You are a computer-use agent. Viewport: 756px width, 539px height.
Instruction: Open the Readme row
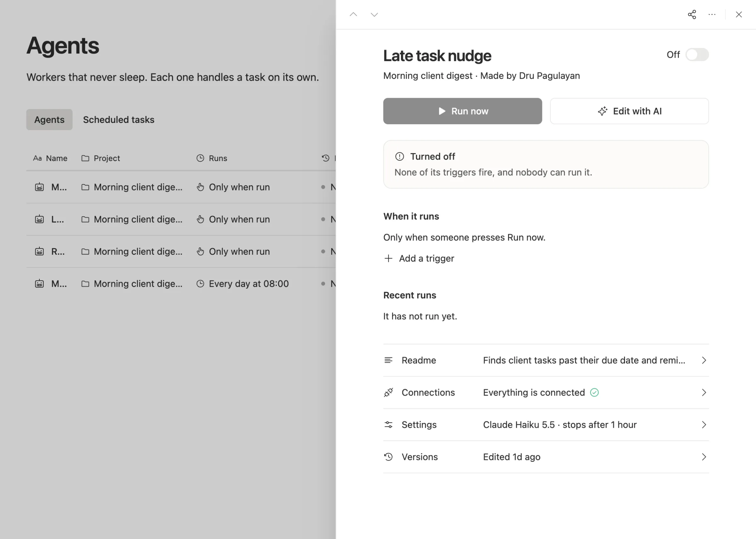coord(546,360)
